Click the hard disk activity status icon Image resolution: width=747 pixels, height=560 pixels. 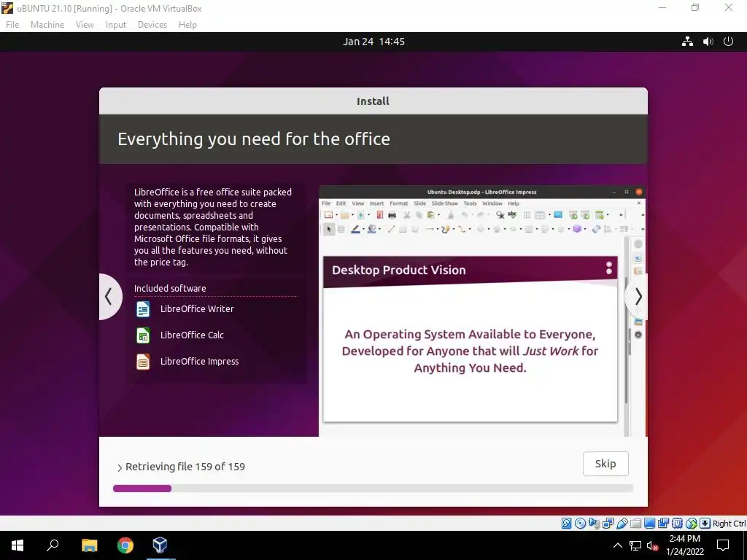(x=566, y=524)
